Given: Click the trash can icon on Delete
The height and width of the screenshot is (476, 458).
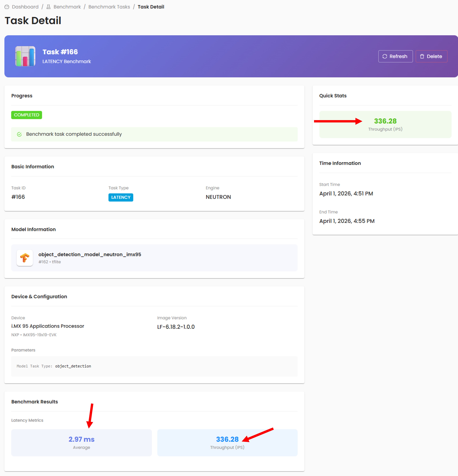Looking at the screenshot, I should click(422, 56).
